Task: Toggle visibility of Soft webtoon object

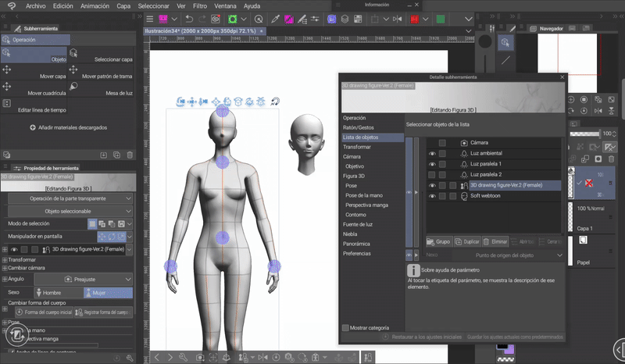Action: coord(432,196)
